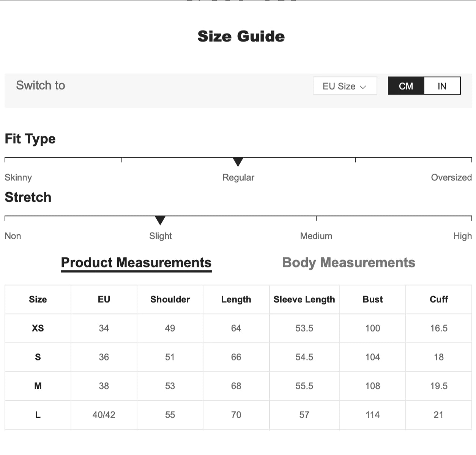This screenshot has height=455, width=476.
Task: Click the Stretch Slight triangle marker
Action: [160, 220]
